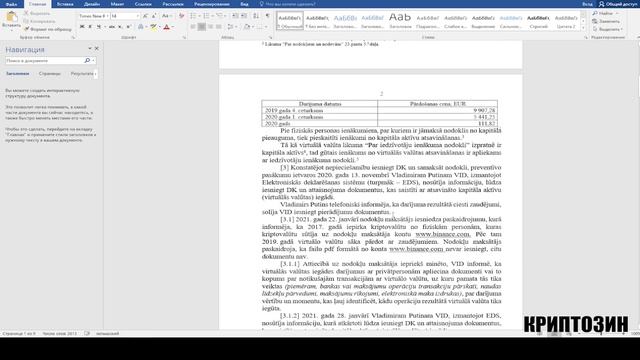Image resolution: width=640 pixels, height=360 pixels.
Task: Align text right
Action: pyautogui.click(x=210, y=27)
